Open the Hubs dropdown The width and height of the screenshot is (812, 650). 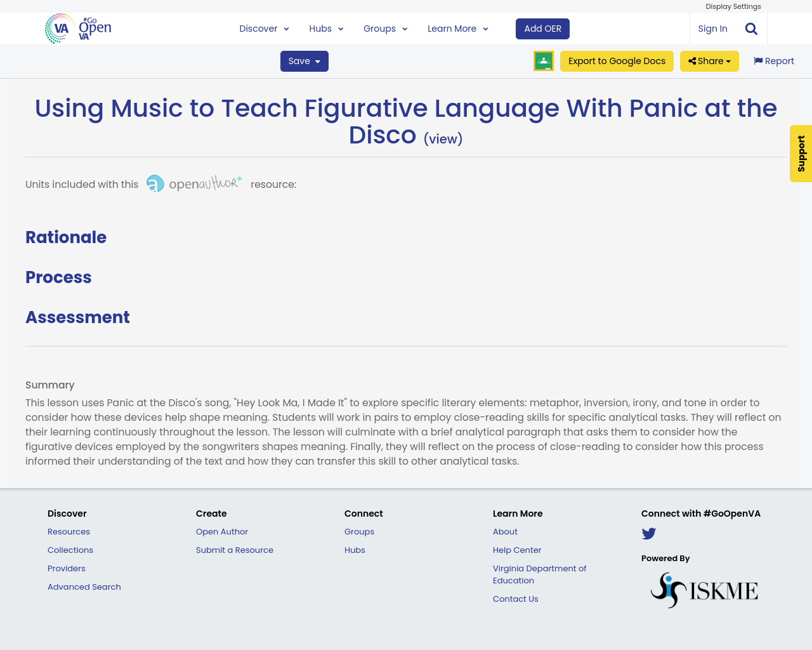click(325, 28)
